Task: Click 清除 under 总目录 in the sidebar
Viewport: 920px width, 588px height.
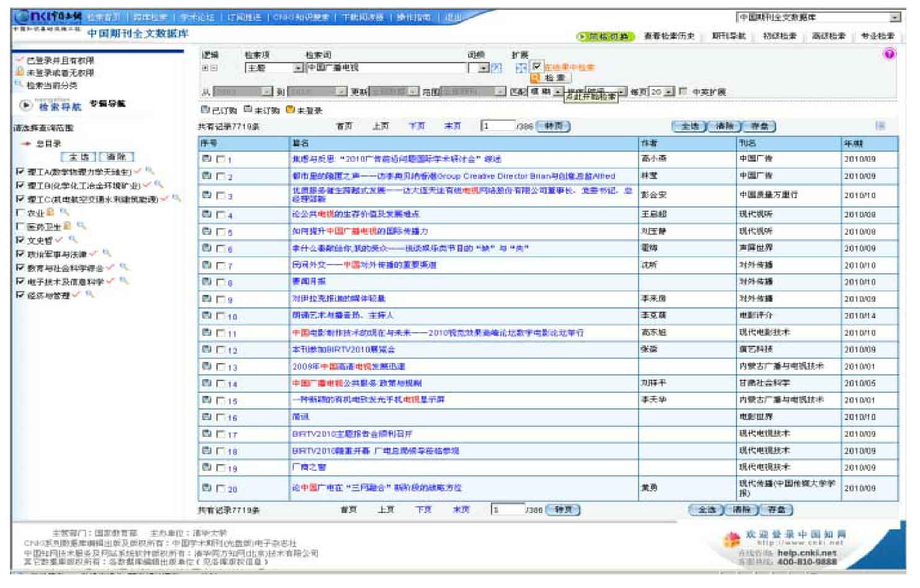Action: tap(117, 157)
